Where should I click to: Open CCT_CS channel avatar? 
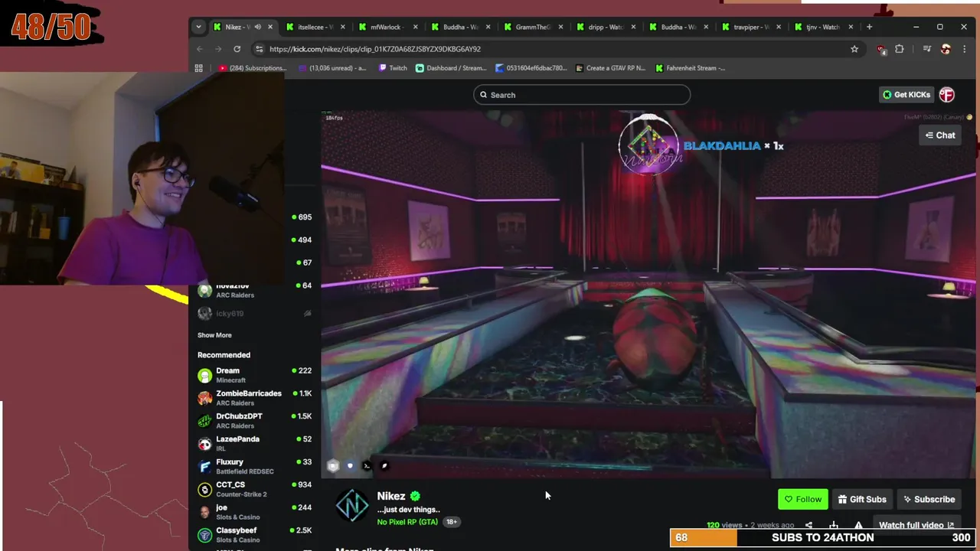[204, 490]
